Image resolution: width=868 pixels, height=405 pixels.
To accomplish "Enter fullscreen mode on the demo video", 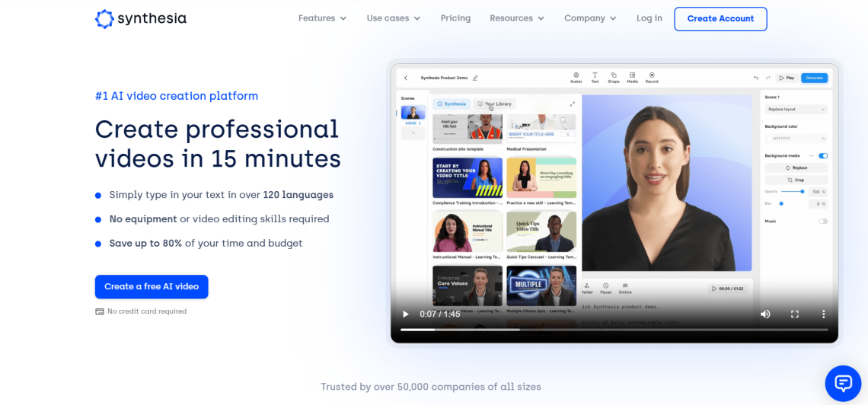I will (794, 314).
